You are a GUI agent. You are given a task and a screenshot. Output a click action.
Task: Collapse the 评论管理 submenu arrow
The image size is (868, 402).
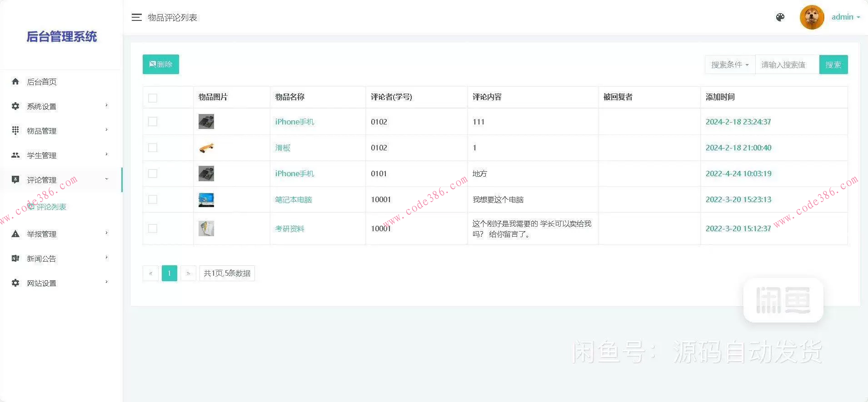pos(107,179)
